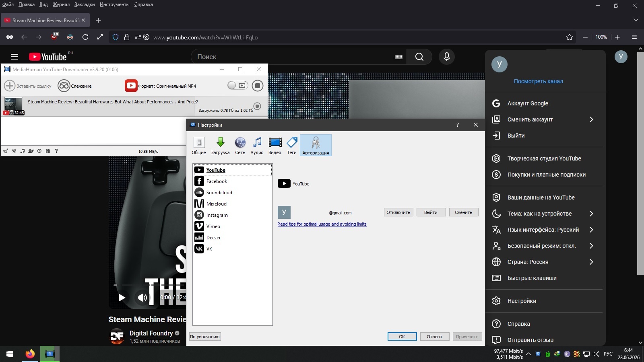Click the volume speaker icon in system tray
644x362 pixels.
[x=596, y=354]
